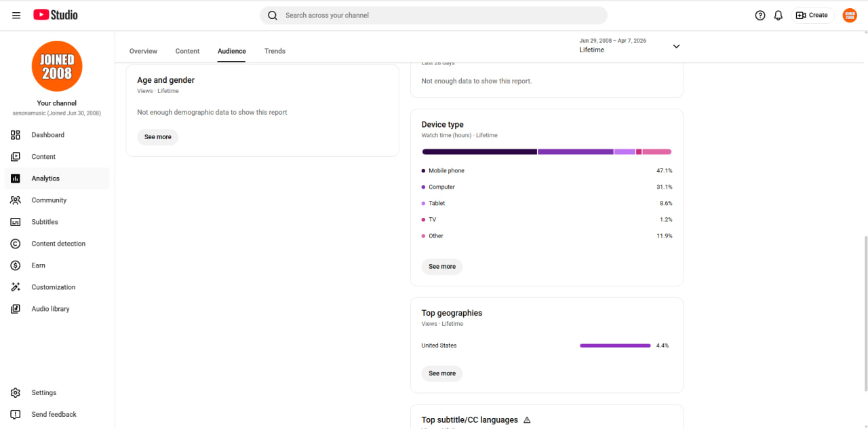Click the 11.9% value
The width and height of the screenshot is (868, 429).
(665, 236)
